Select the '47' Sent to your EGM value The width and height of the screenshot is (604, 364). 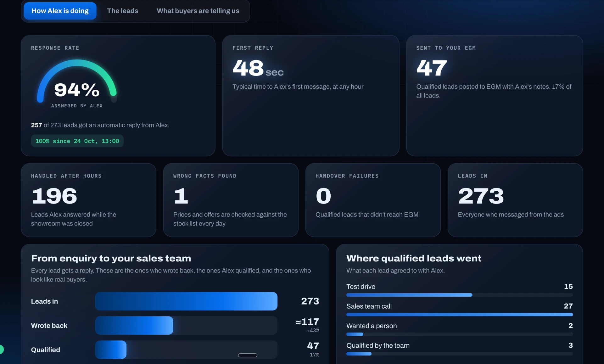pos(431,68)
